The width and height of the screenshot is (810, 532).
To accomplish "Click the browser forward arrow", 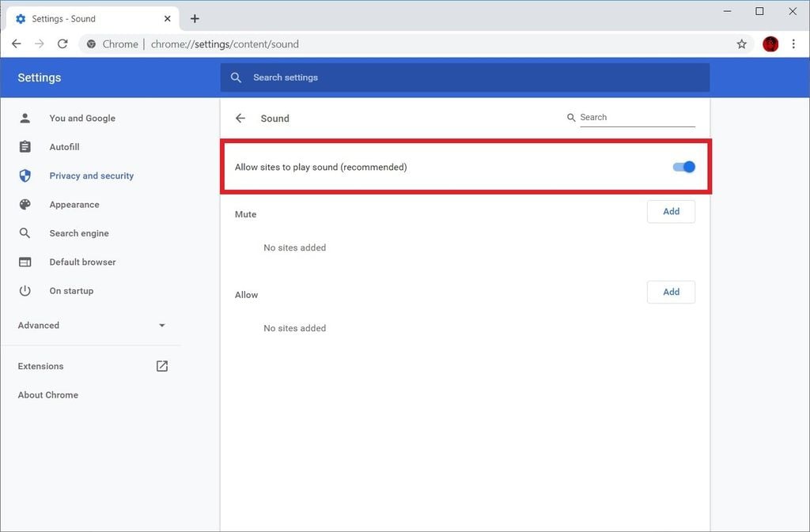I will click(40, 43).
